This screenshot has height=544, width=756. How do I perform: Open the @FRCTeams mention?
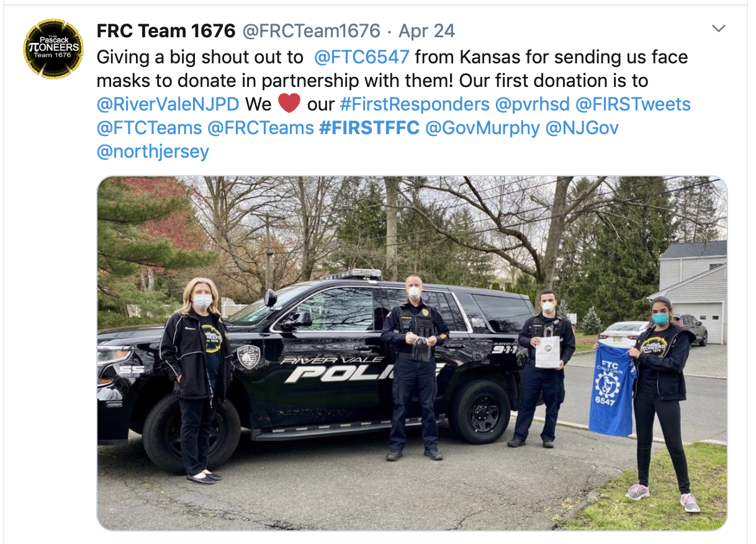click(x=261, y=128)
